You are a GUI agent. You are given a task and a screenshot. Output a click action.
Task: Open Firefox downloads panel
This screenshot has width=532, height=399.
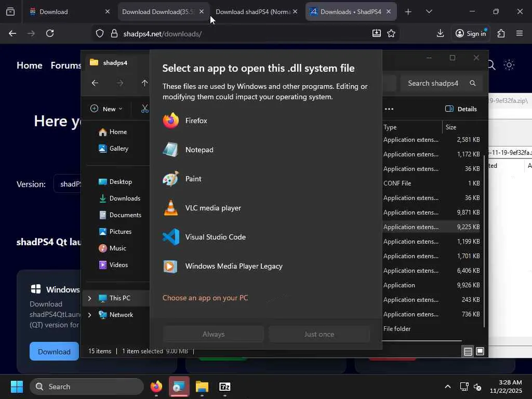[441, 33]
